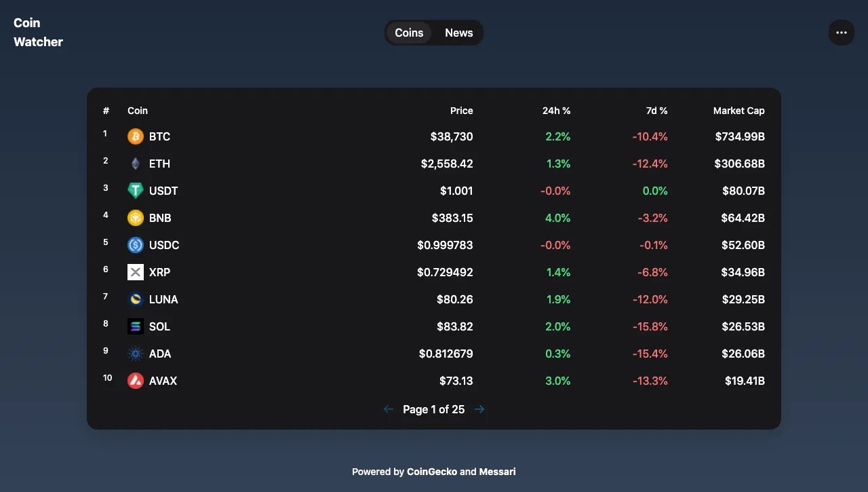The image size is (868, 492).
Task: Go to next page using right arrow
Action: [x=479, y=409]
